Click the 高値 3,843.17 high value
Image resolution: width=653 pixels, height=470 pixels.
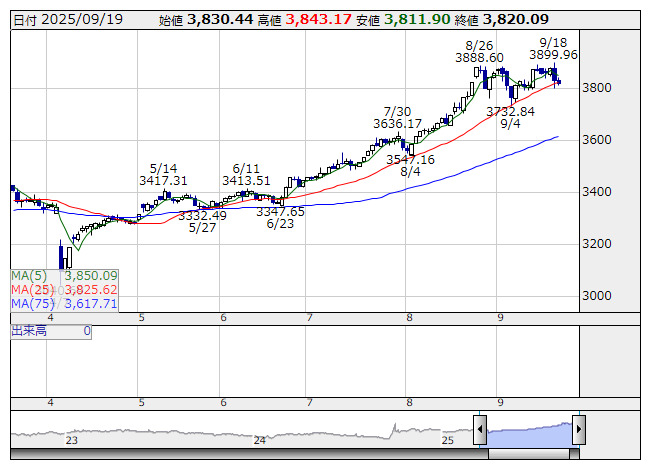304,20
